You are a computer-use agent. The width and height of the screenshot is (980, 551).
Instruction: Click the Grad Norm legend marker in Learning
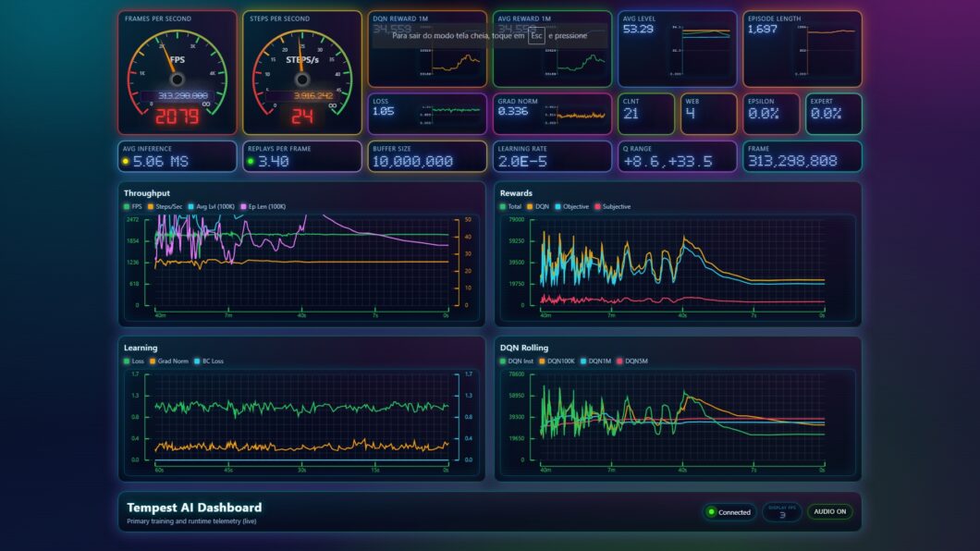coord(153,361)
